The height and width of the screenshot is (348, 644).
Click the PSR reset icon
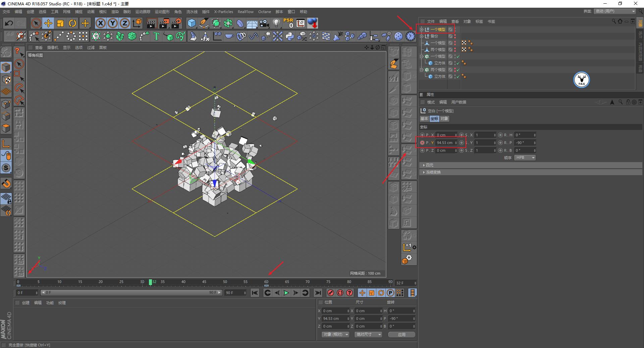[x=288, y=23]
